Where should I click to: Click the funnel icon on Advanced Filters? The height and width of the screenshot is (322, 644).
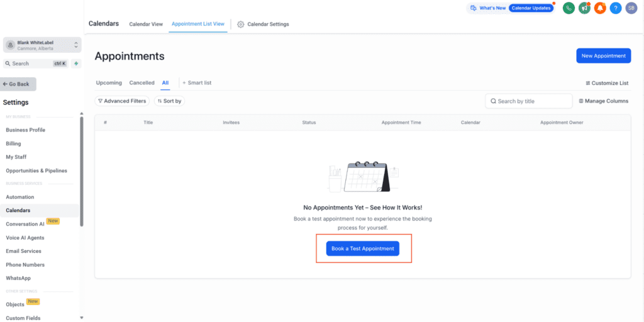pyautogui.click(x=100, y=101)
